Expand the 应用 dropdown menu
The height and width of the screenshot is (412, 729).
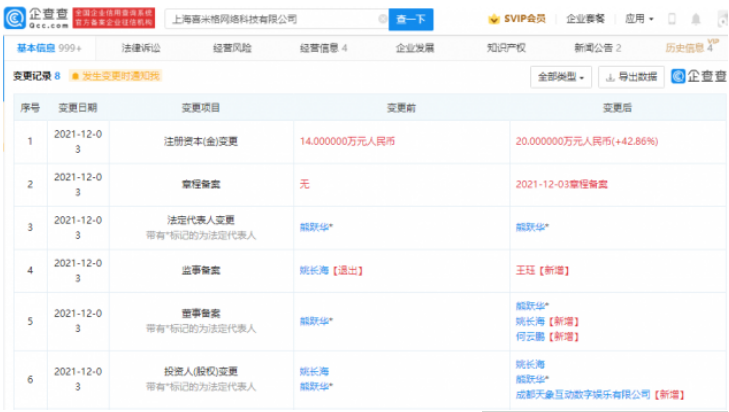[x=639, y=19]
